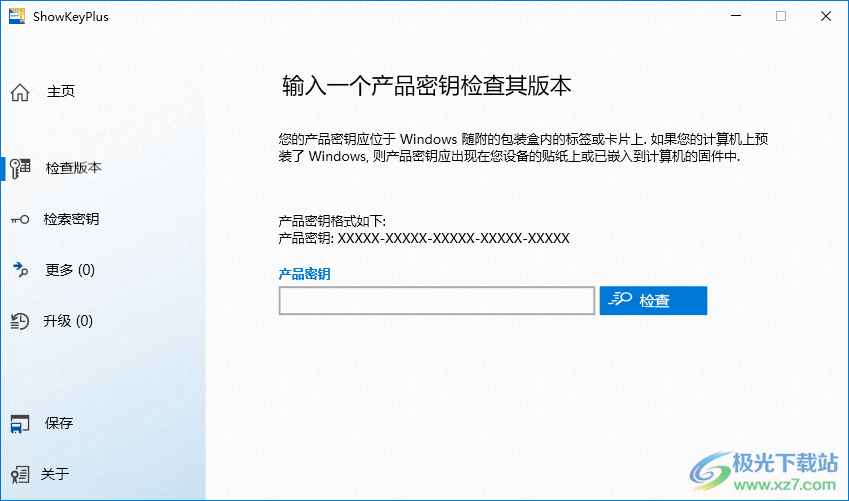Image resolution: width=849 pixels, height=501 pixels.
Task: Open the 更多 (0) menu label
Action: point(70,270)
